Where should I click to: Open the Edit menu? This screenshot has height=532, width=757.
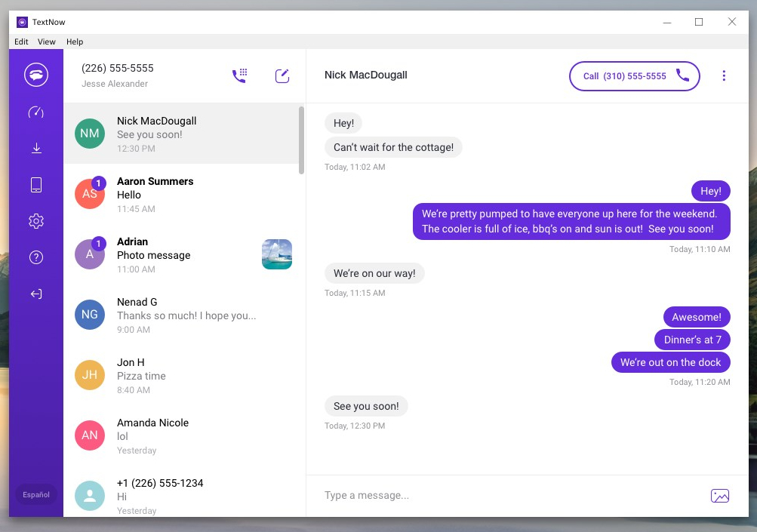pyautogui.click(x=21, y=42)
